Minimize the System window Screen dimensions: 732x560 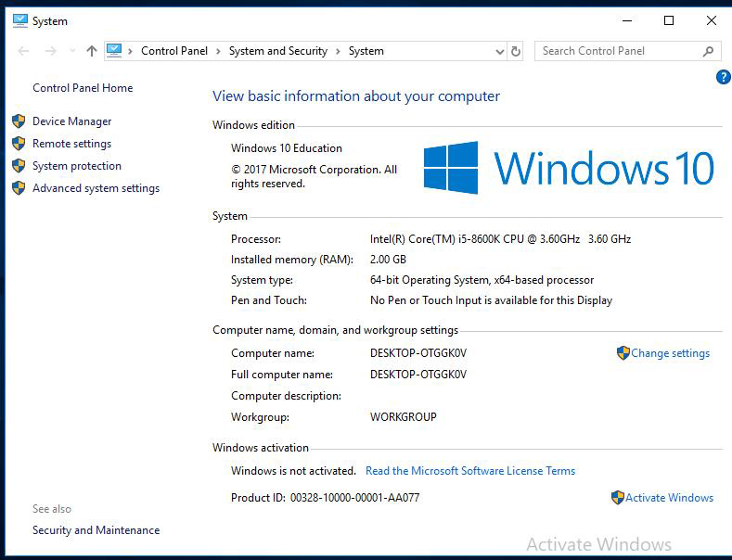tap(627, 20)
